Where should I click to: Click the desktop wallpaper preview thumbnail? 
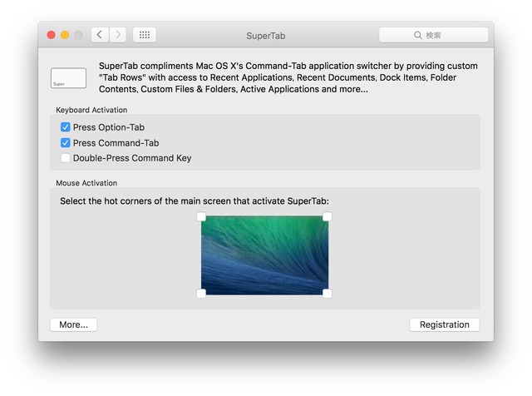pyautogui.click(x=264, y=255)
